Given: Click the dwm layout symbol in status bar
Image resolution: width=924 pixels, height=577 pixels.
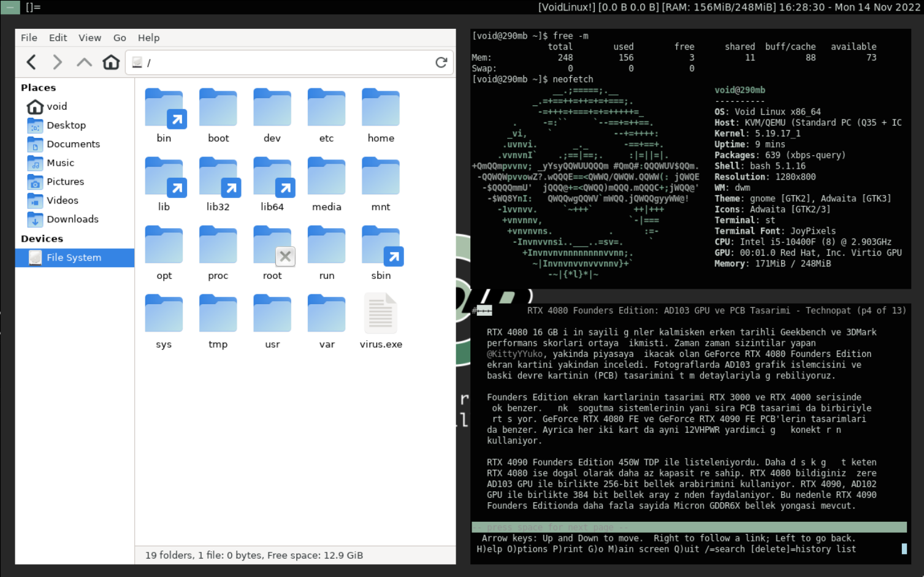Looking at the screenshot, I should pos(33,7).
